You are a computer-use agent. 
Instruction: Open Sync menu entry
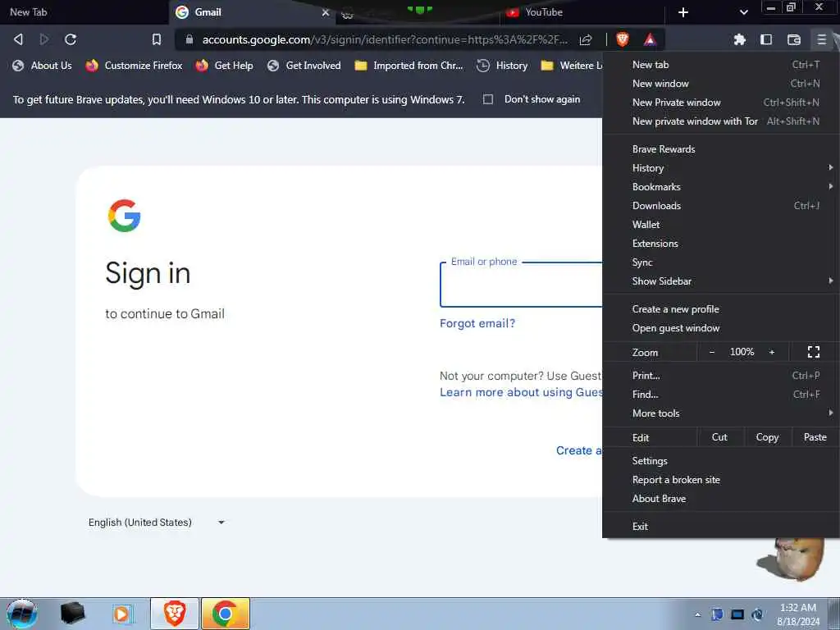tap(721, 262)
